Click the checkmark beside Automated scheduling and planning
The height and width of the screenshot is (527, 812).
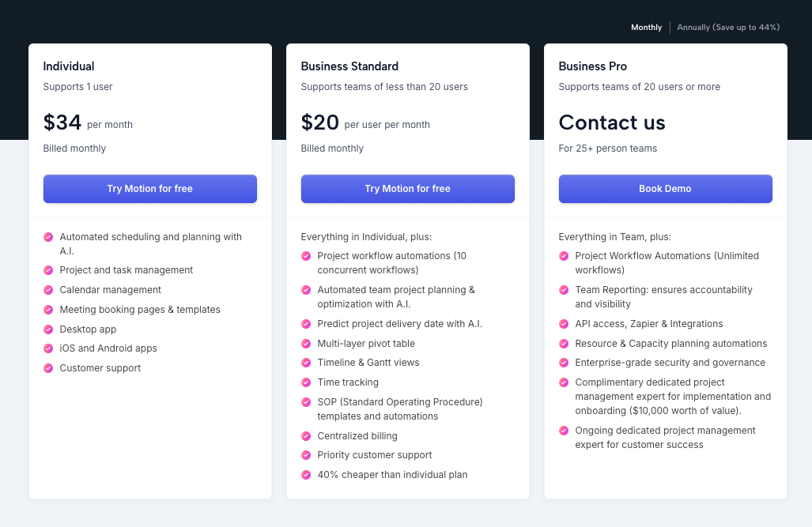click(x=48, y=236)
